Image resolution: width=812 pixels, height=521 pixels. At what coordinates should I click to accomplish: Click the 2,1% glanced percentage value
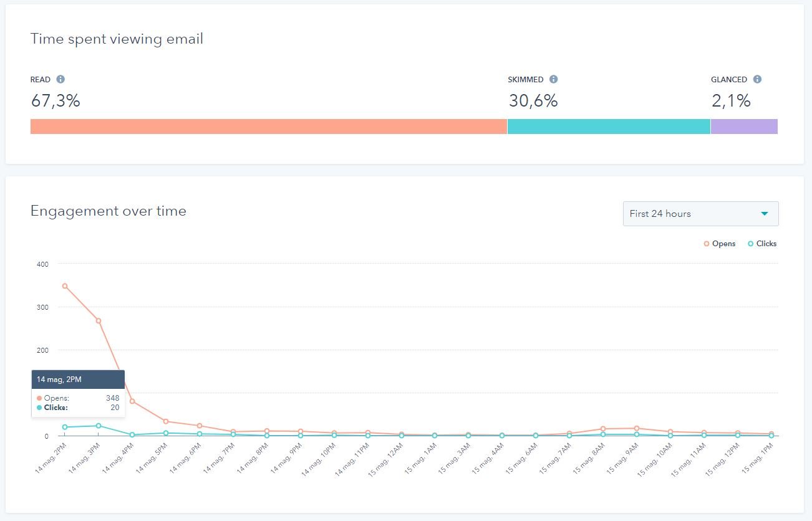(731, 100)
